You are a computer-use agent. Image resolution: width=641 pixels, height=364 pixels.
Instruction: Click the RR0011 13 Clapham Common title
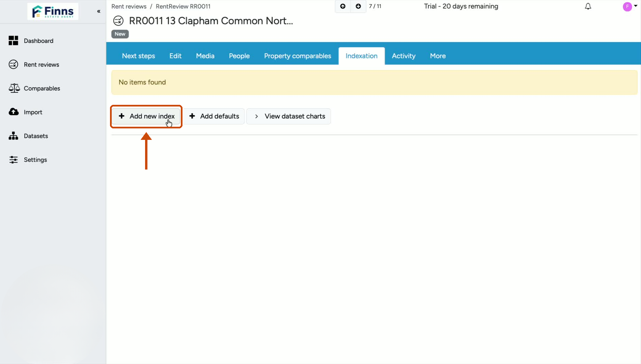[211, 21]
